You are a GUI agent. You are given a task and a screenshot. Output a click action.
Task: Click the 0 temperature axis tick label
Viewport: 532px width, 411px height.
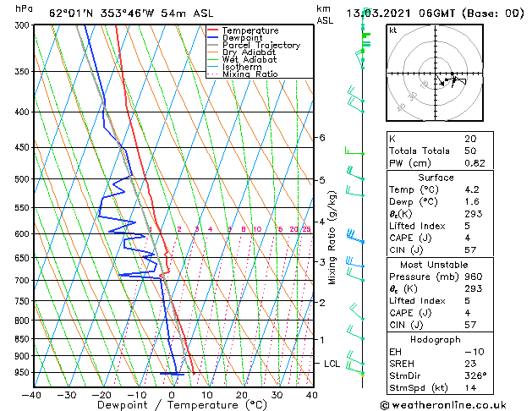172,395
